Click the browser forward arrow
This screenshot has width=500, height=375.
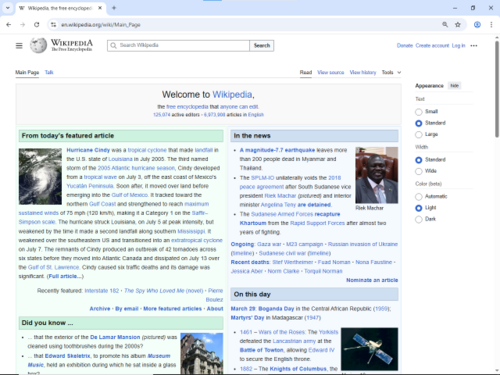pyautogui.click(x=23, y=25)
